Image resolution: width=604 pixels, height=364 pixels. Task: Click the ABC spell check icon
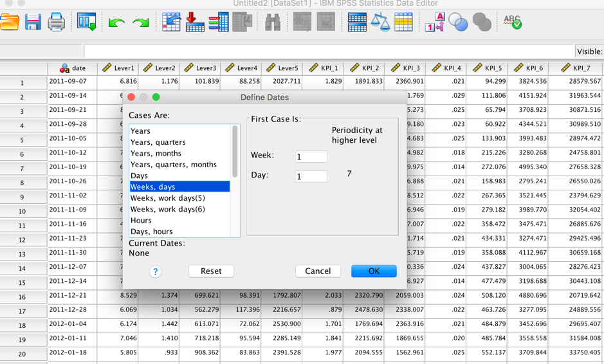pos(513,22)
